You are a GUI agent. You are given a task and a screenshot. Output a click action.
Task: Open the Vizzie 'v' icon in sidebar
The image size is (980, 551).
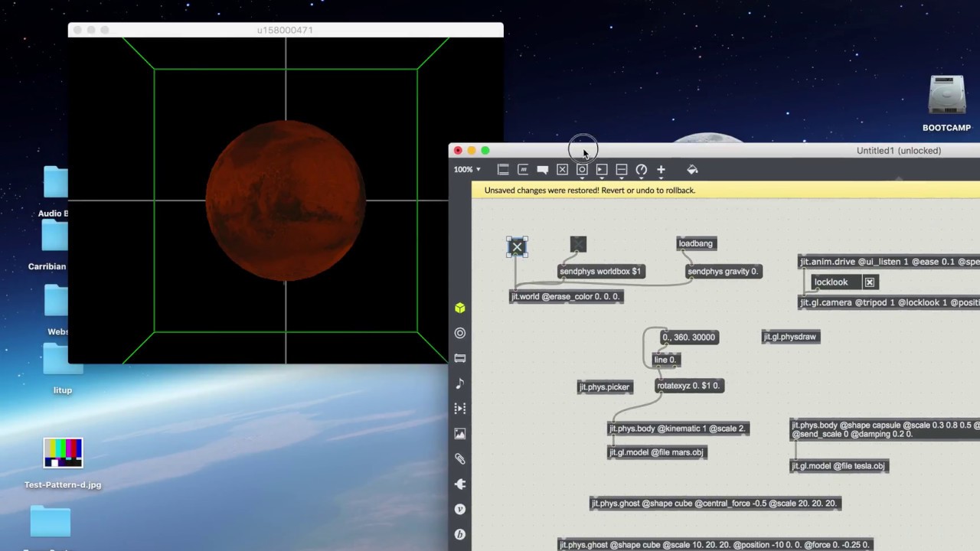click(x=460, y=509)
